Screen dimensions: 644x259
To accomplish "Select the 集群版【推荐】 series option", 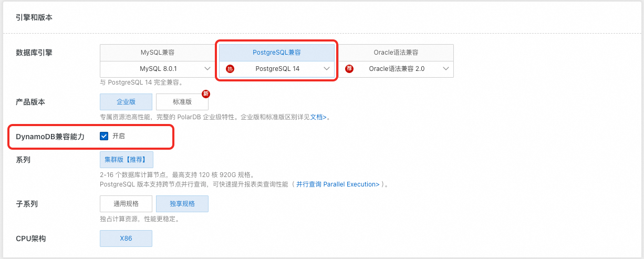I will tap(127, 159).
